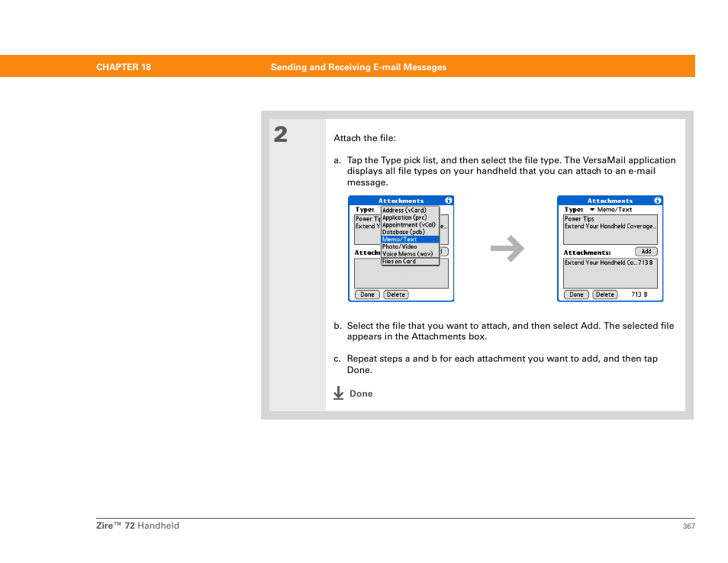The width and height of the screenshot is (728, 563).
Task: Click the page number 367
Action: [x=688, y=526]
